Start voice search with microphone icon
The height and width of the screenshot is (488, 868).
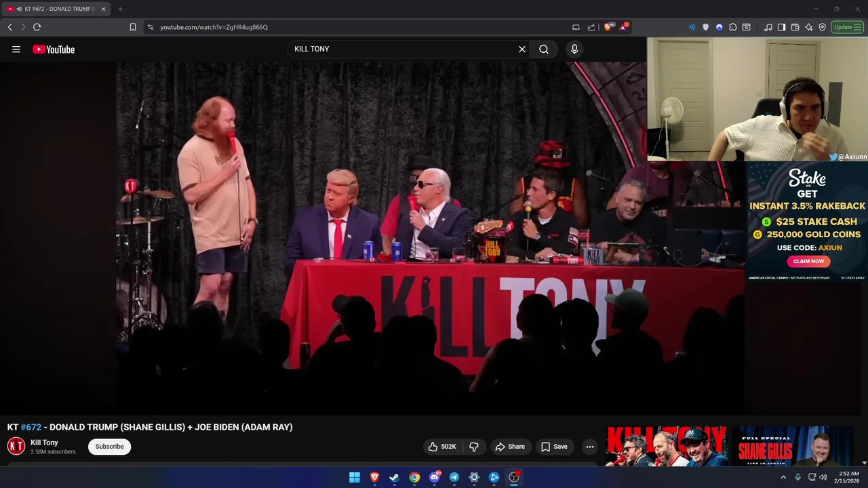coord(574,49)
